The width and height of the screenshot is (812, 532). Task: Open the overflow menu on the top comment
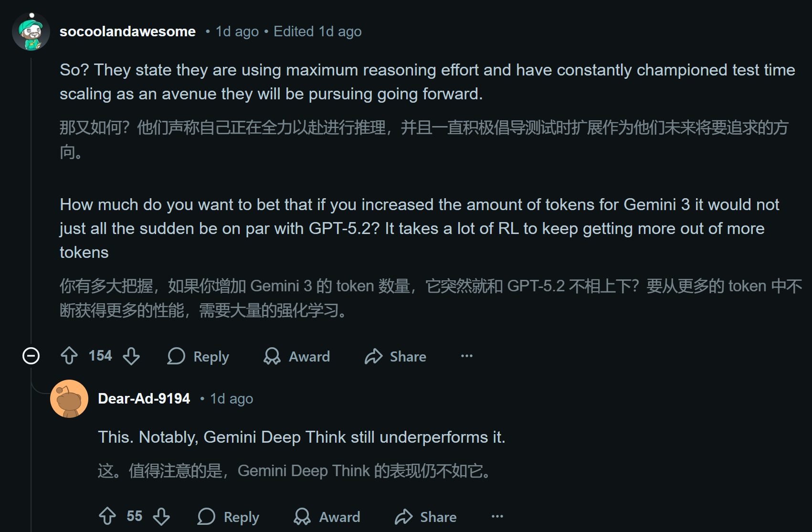[466, 356]
